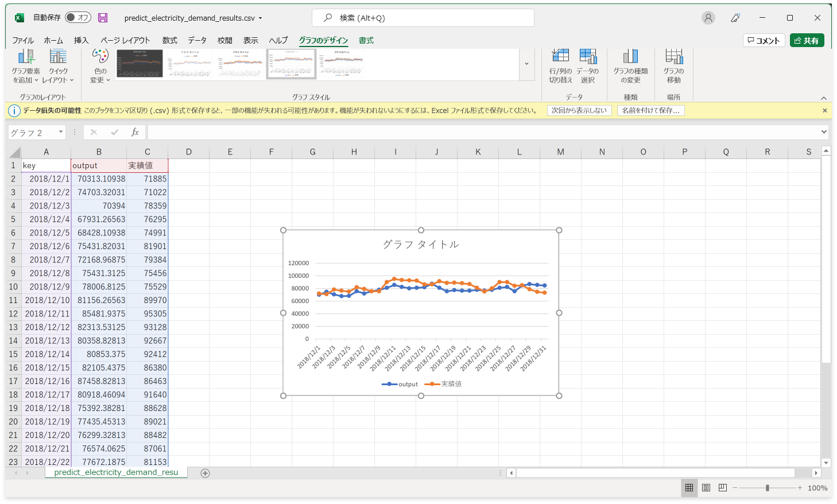Viewport: 837px width, 504px height.
Task: Click the Excel app icon in title bar
Action: point(19,18)
